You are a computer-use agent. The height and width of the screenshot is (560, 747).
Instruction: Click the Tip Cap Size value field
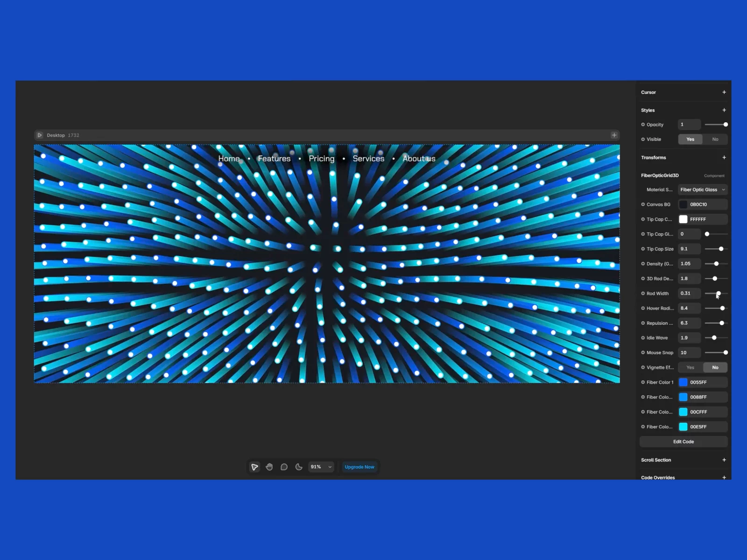(x=689, y=249)
